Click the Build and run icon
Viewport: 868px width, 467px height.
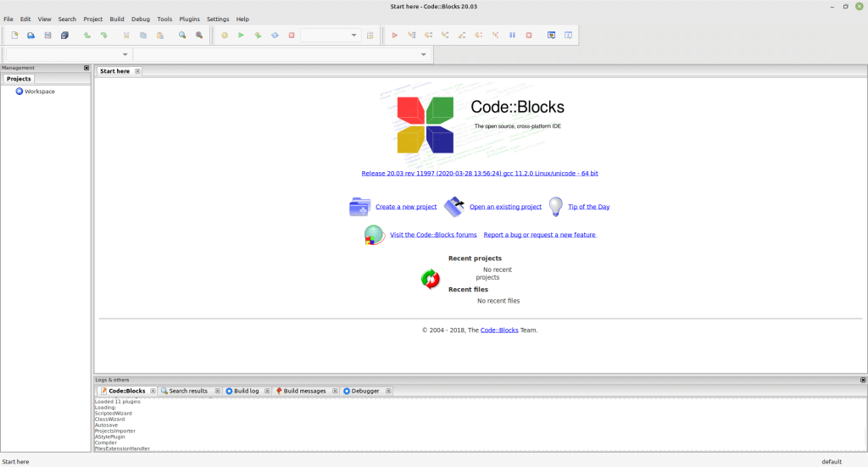click(258, 35)
